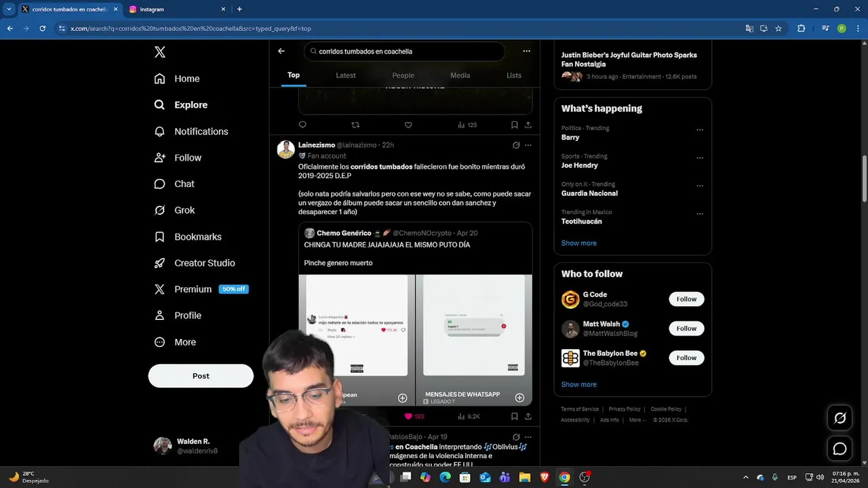View analytics showing 9.2K views
Image resolution: width=868 pixels, height=488 pixels.
point(469,416)
